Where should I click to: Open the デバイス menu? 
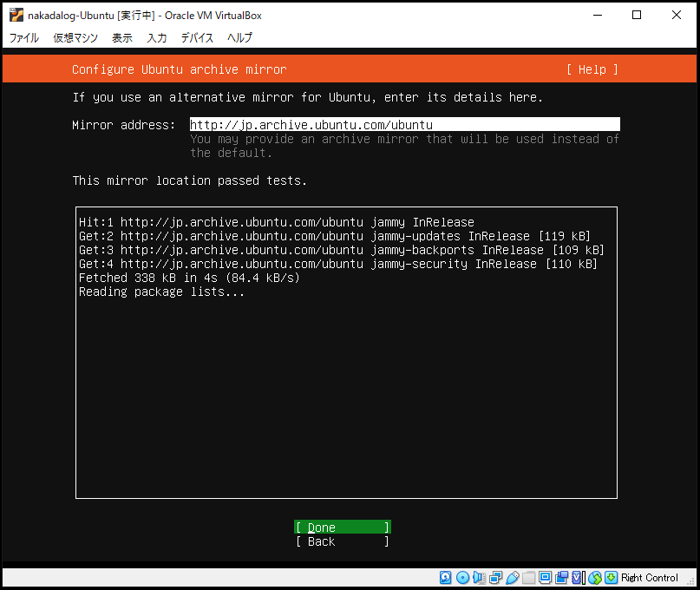[198, 38]
